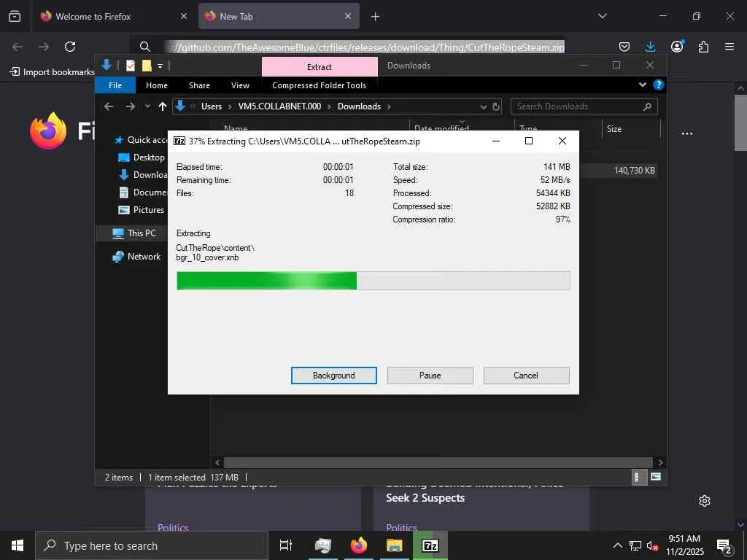Switch to large icons view in Explorer
The width and height of the screenshot is (747, 560).
(656, 477)
